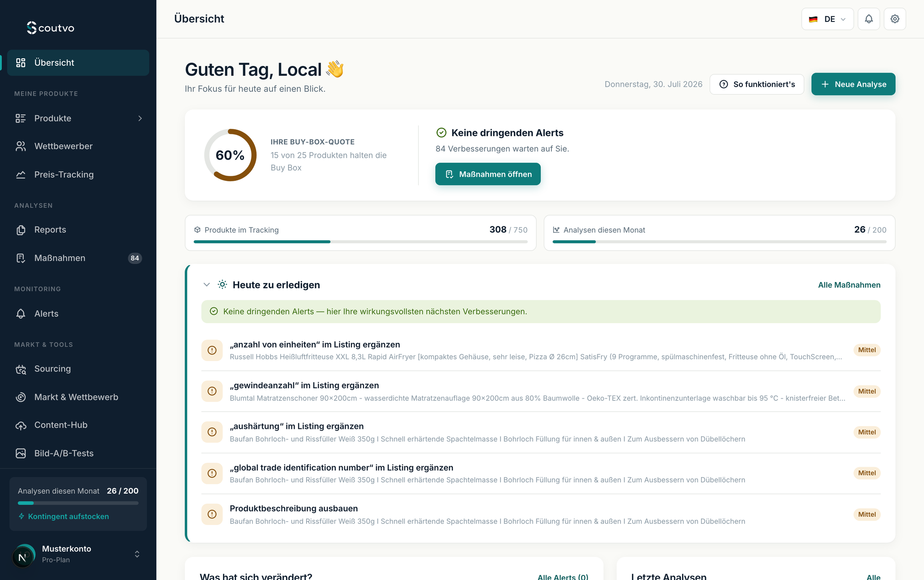This screenshot has height=580, width=924.
Task: Open Sourcing from sidebar
Action: pos(78,368)
